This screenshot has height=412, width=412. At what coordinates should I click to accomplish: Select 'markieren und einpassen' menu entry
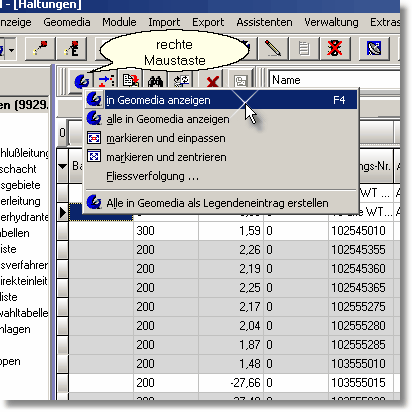(x=221, y=138)
